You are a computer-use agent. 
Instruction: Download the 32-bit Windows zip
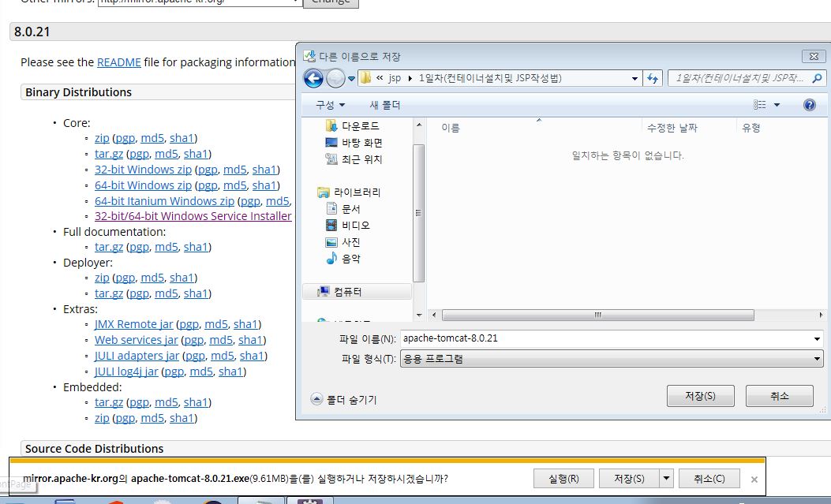pyautogui.click(x=143, y=170)
